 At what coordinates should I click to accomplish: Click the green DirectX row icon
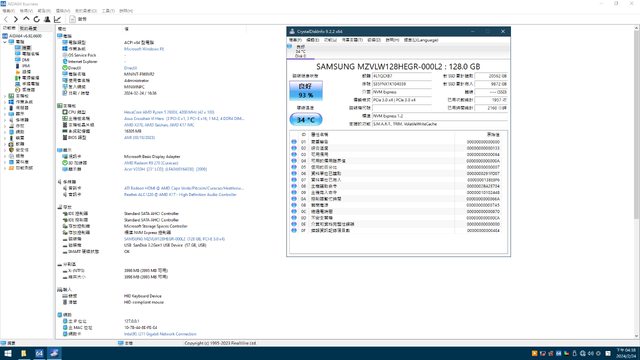point(65,68)
